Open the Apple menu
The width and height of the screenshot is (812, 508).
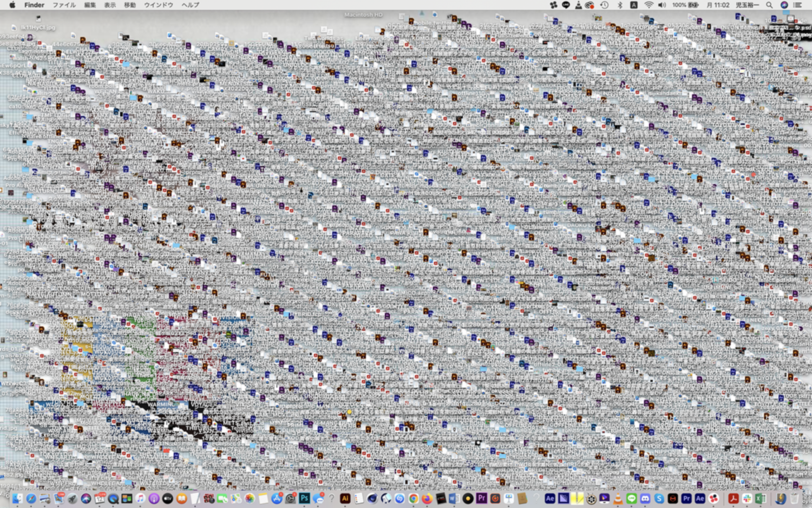tap(12, 5)
